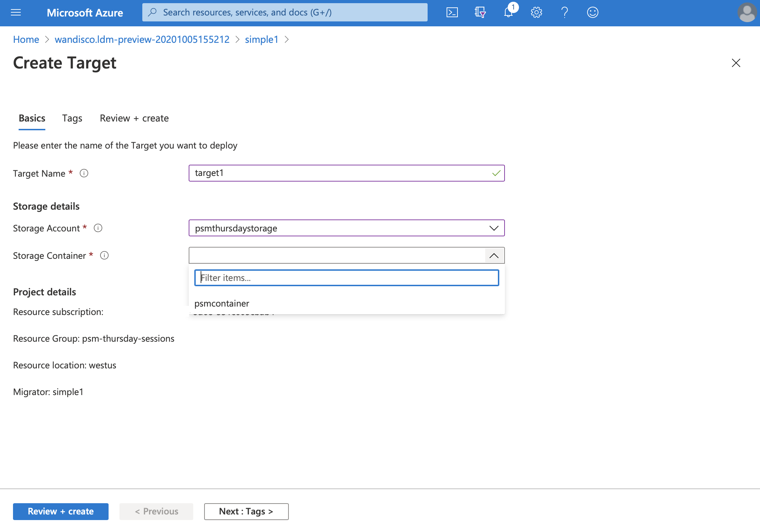The height and width of the screenshot is (532, 760).
Task: Click the Azure Cloud Shell icon
Action: click(453, 13)
